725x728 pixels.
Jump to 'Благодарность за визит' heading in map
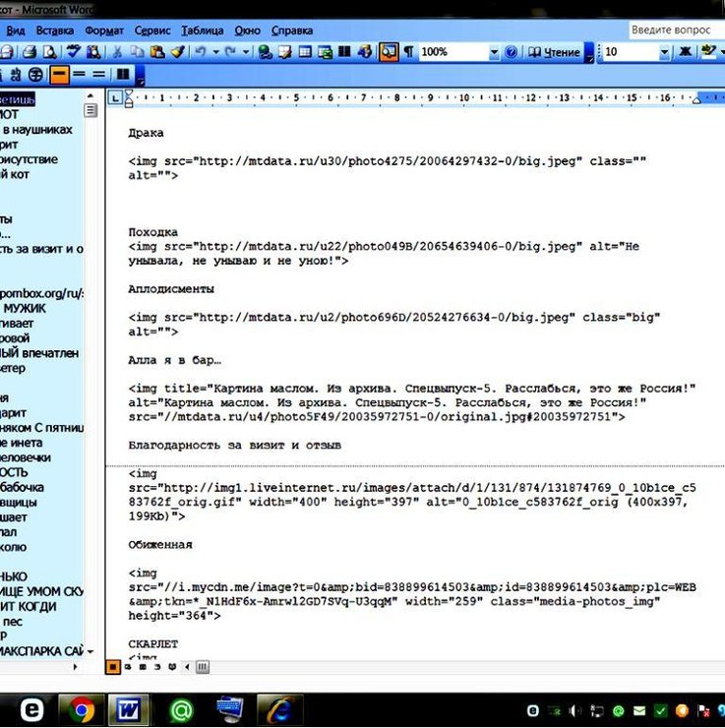[41, 250]
